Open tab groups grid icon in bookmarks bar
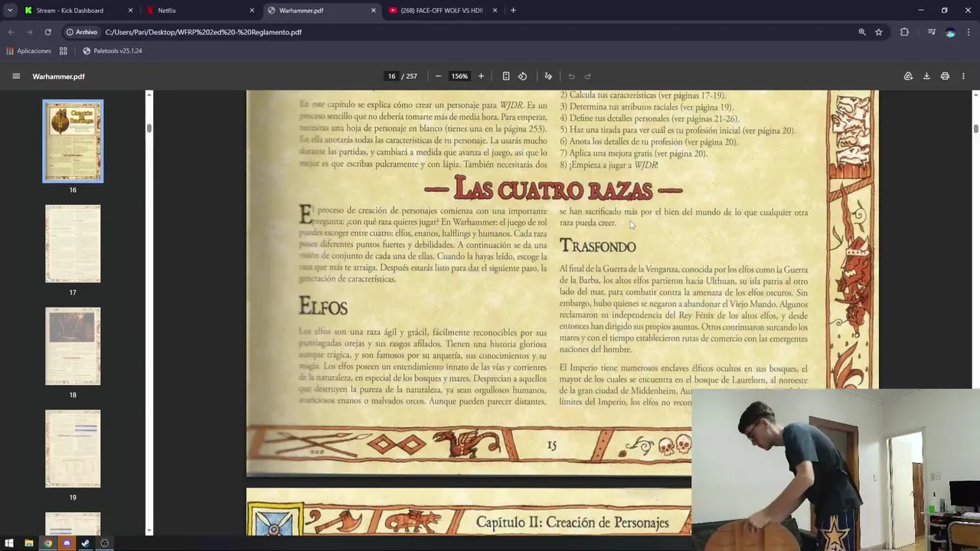The image size is (980, 551). coord(64,51)
